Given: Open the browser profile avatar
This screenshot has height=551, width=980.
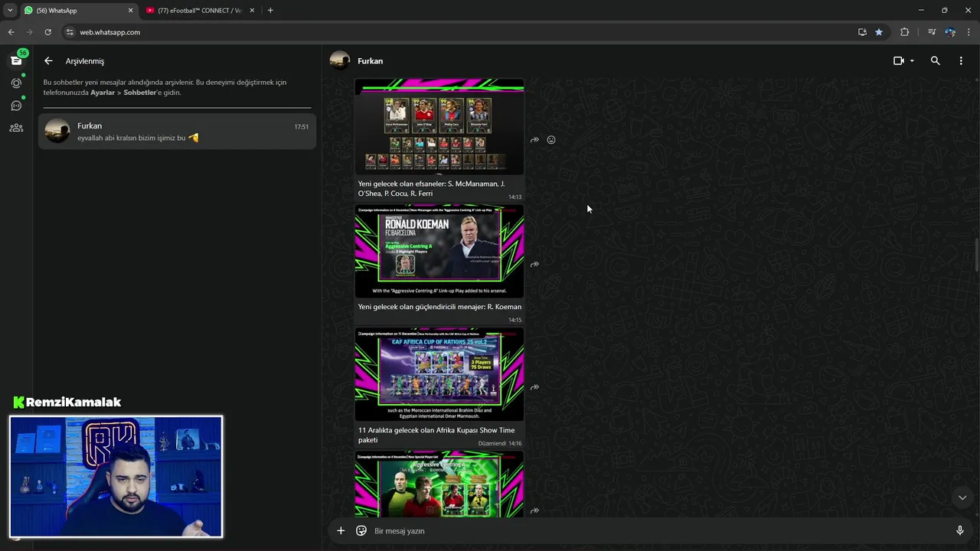Looking at the screenshot, I should pos(950,32).
